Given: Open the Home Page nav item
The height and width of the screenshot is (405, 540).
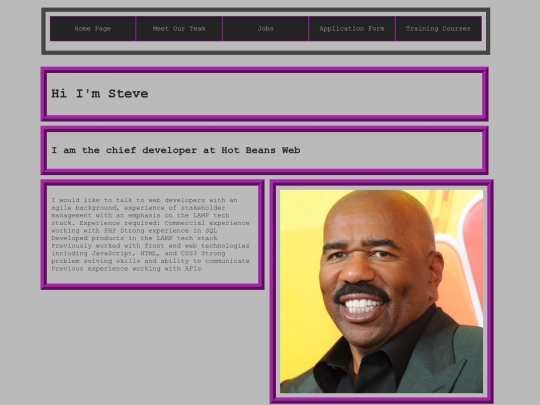Looking at the screenshot, I should [x=93, y=29].
